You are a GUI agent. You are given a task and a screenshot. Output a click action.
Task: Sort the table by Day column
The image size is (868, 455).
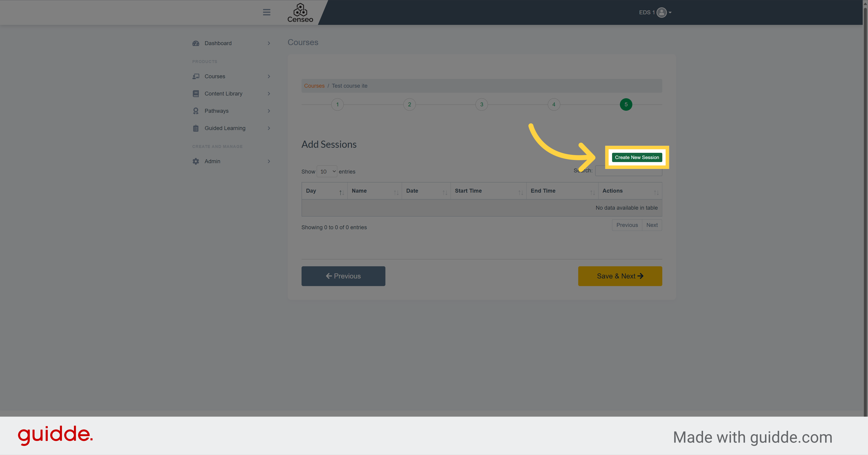[x=325, y=191]
